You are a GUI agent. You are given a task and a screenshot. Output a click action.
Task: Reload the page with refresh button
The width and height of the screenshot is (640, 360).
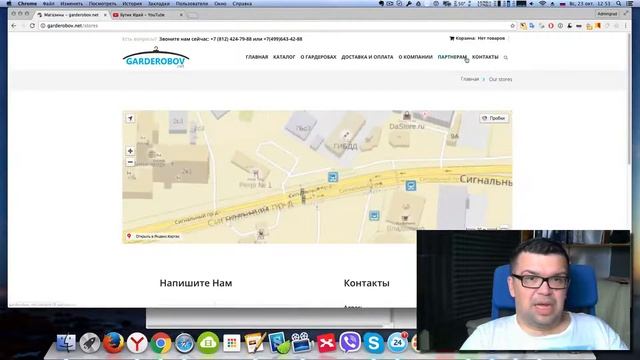coord(32,25)
